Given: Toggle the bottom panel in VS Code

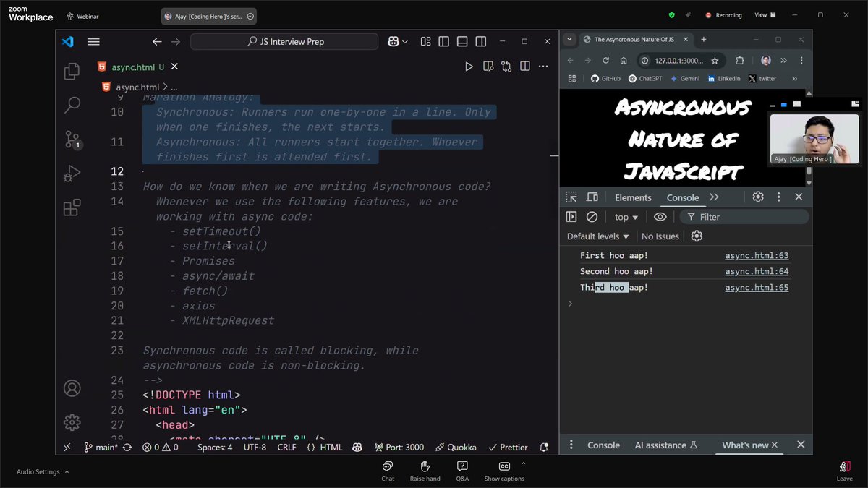Looking at the screenshot, I should point(462,42).
